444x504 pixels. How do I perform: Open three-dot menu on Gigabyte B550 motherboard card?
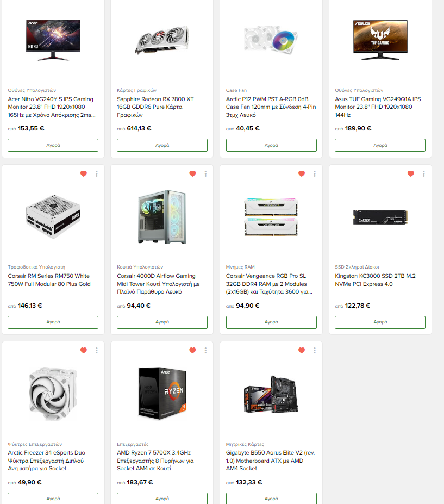pyautogui.click(x=314, y=350)
